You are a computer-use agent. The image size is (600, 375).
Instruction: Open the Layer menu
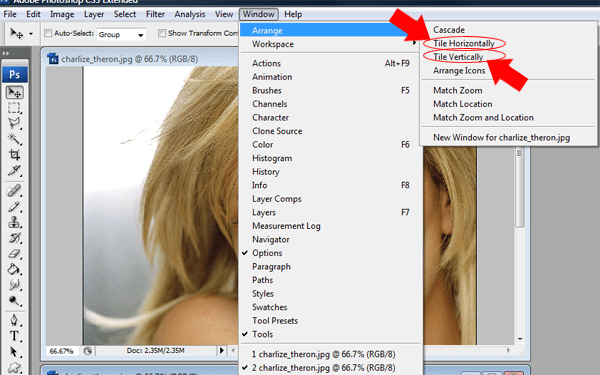coord(94,14)
